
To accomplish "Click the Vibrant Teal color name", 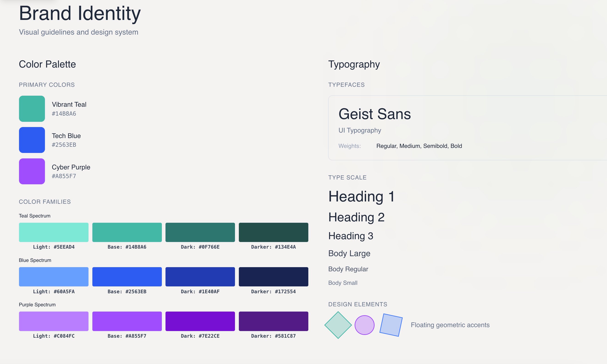I will click(69, 104).
